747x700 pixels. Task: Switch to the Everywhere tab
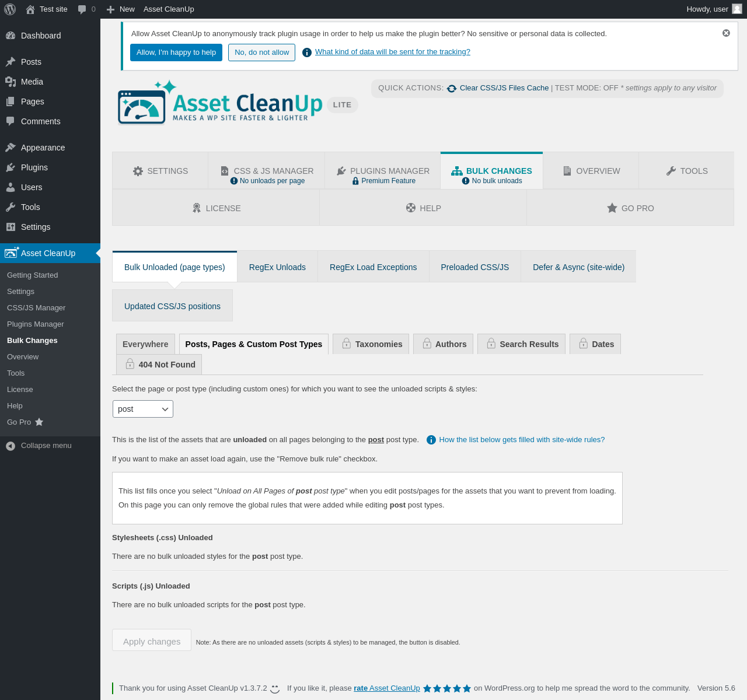145,344
